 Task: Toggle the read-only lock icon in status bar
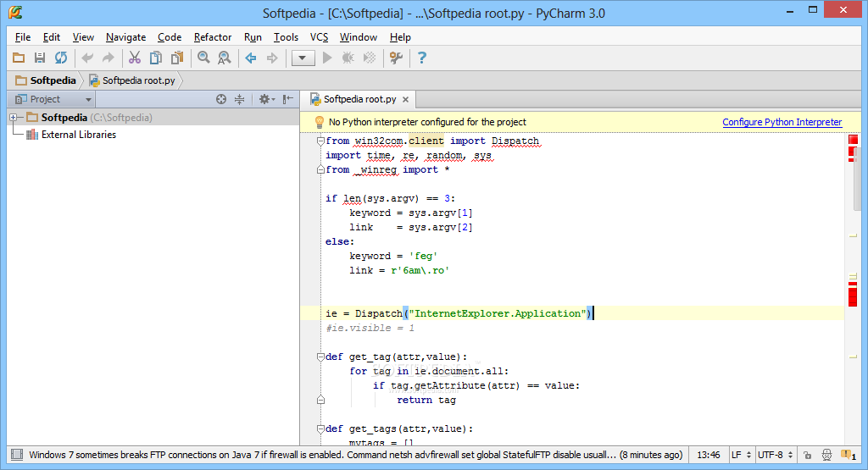pos(807,455)
